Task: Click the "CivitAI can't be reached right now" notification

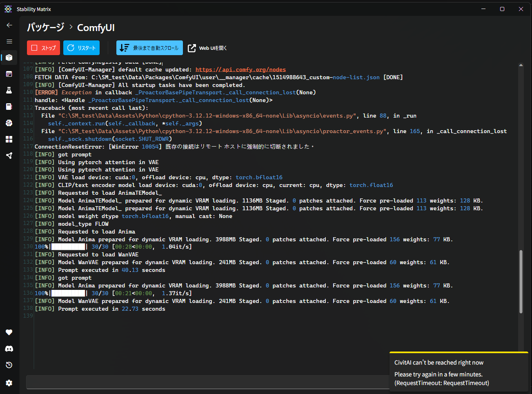Action: tap(439, 363)
